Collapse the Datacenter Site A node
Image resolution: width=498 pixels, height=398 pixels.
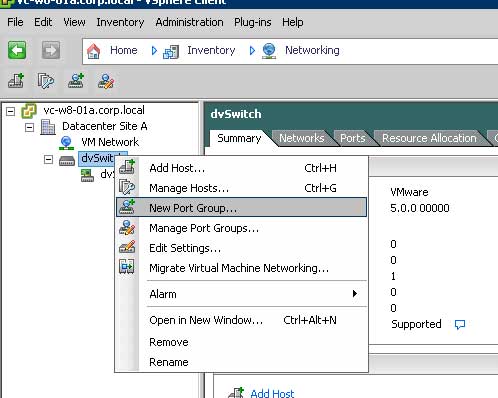(x=29, y=127)
